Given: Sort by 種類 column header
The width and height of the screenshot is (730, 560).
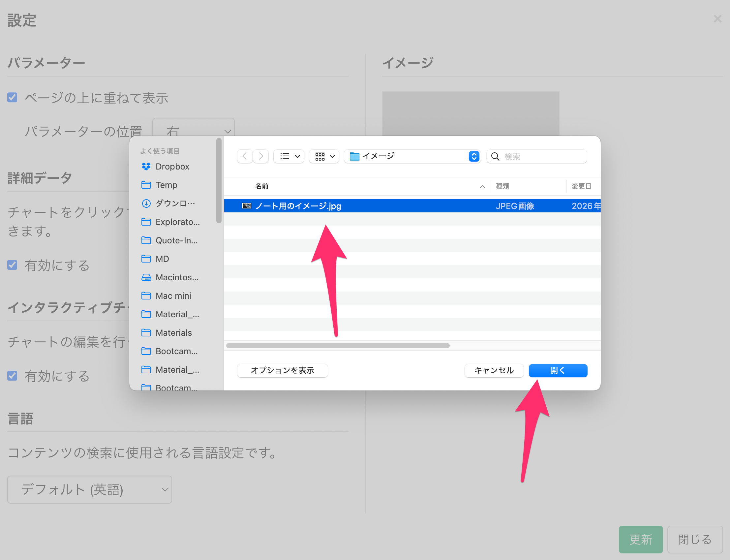Looking at the screenshot, I should [x=502, y=186].
